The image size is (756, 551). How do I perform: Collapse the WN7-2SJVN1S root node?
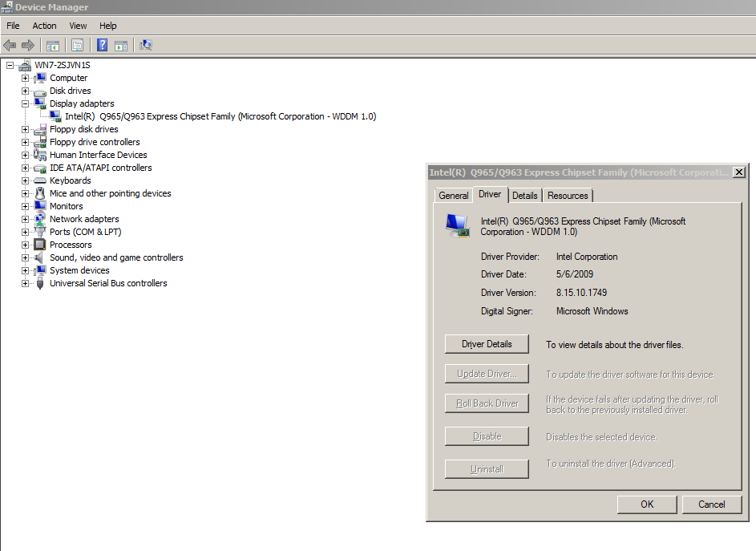point(10,65)
